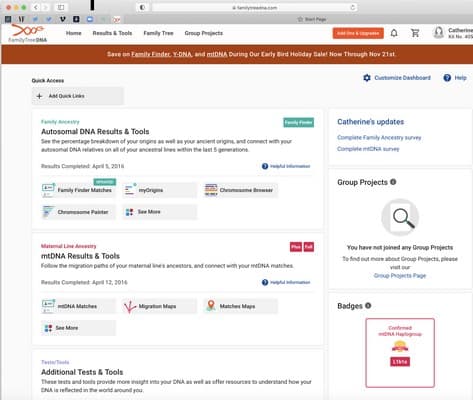Open the Results & Tools menu
This screenshot has width=473, height=400.
coord(112,33)
